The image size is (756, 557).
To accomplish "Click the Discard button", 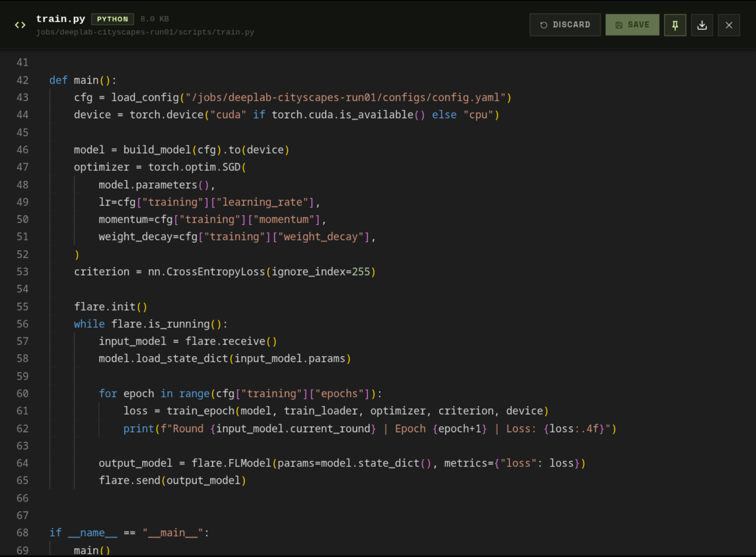I will (565, 25).
